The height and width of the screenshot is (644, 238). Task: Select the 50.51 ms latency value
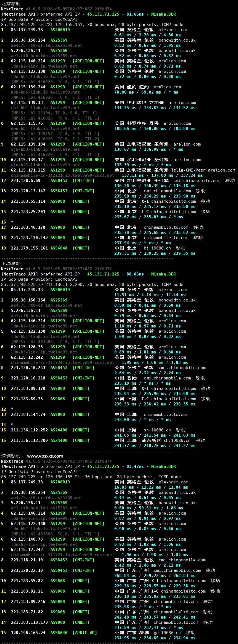tap(149, 508)
